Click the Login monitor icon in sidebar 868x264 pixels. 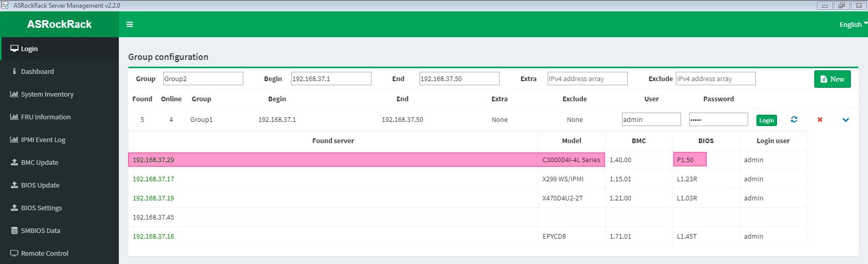[x=14, y=49]
